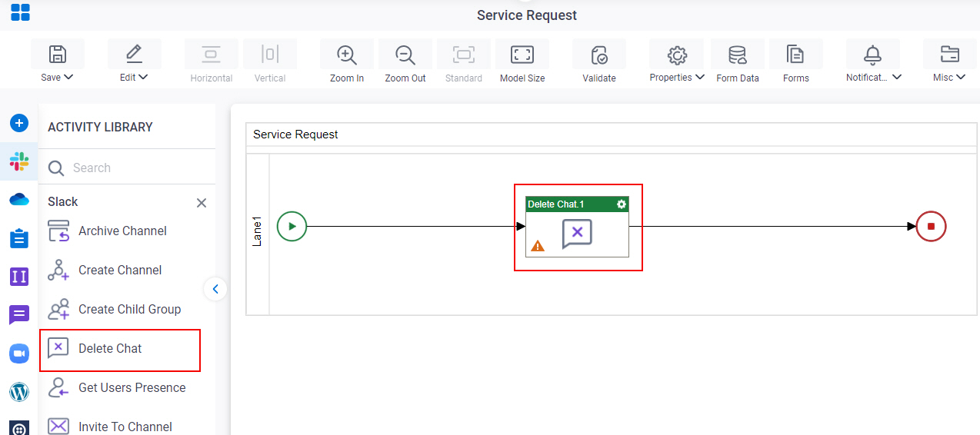Select the WordPress icon in sidebar

pos(19,392)
